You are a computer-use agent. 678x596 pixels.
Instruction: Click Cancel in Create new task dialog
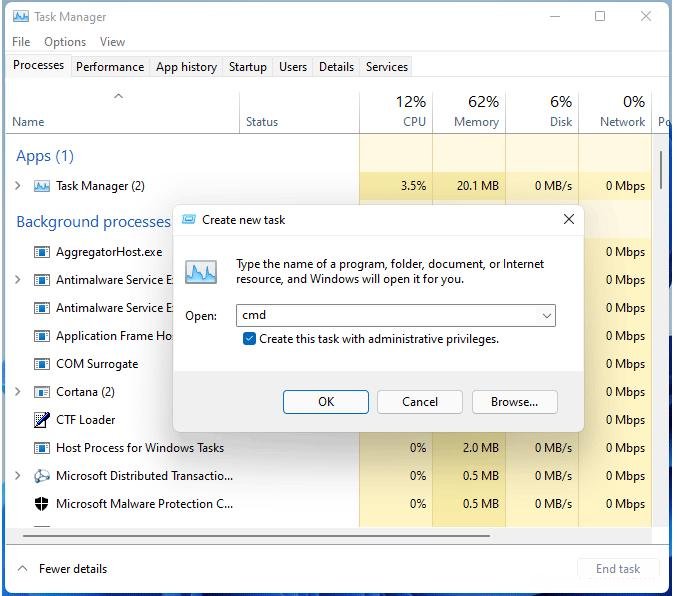(x=419, y=402)
